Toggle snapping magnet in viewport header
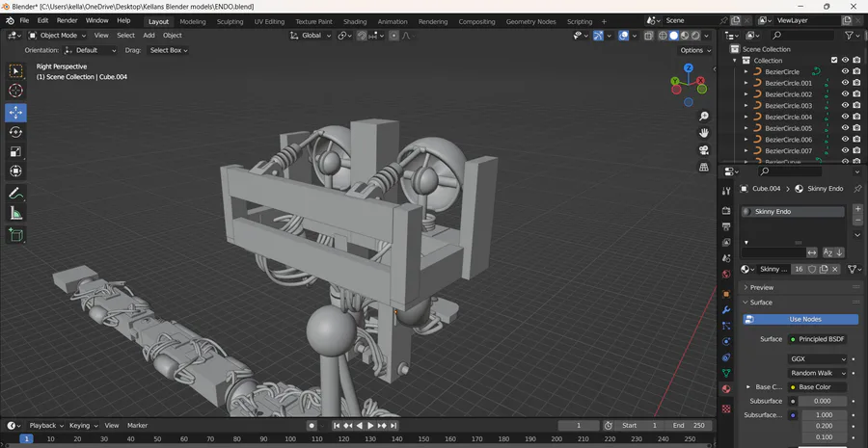Image resolution: width=868 pixels, height=448 pixels. pyautogui.click(x=362, y=36)
